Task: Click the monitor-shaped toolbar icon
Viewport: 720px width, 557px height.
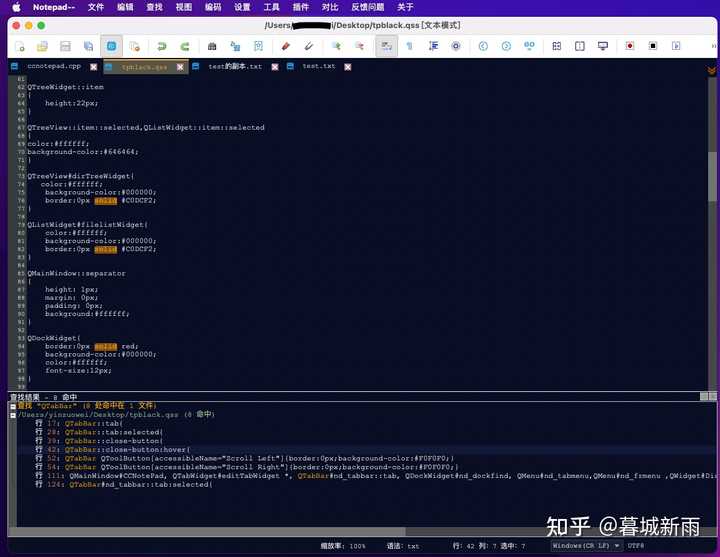Action: point(602,46)
